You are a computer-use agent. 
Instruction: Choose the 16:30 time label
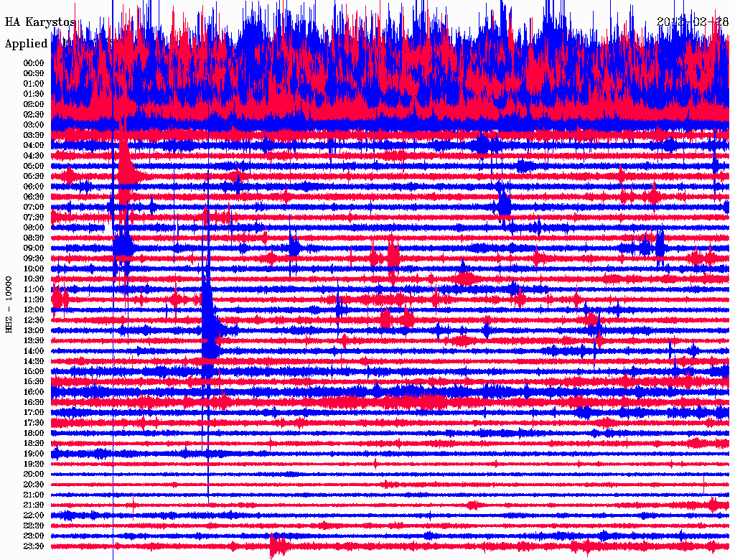34,403
